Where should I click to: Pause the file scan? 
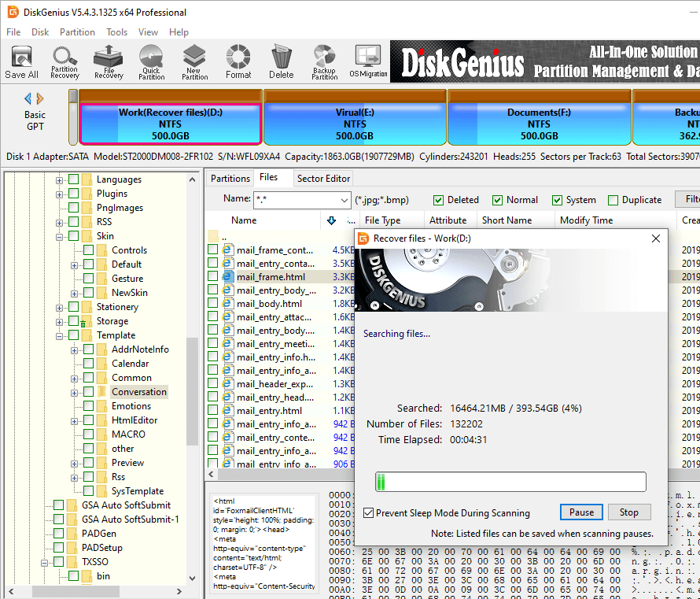point(581,512)
